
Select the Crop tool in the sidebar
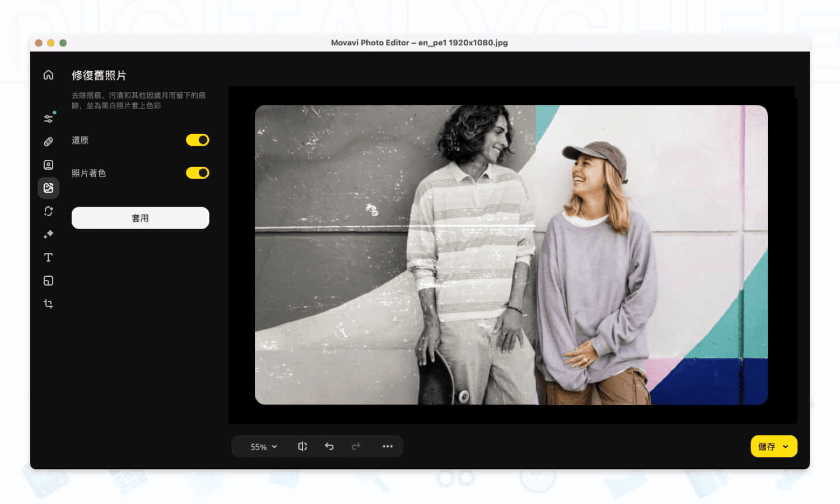click(48, 304)
